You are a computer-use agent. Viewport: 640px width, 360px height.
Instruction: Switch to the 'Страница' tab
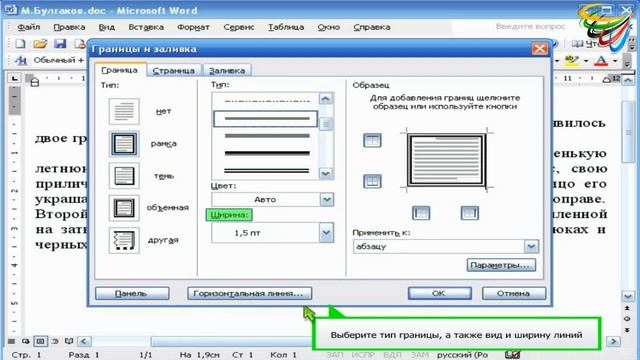[x=174, y=71]
